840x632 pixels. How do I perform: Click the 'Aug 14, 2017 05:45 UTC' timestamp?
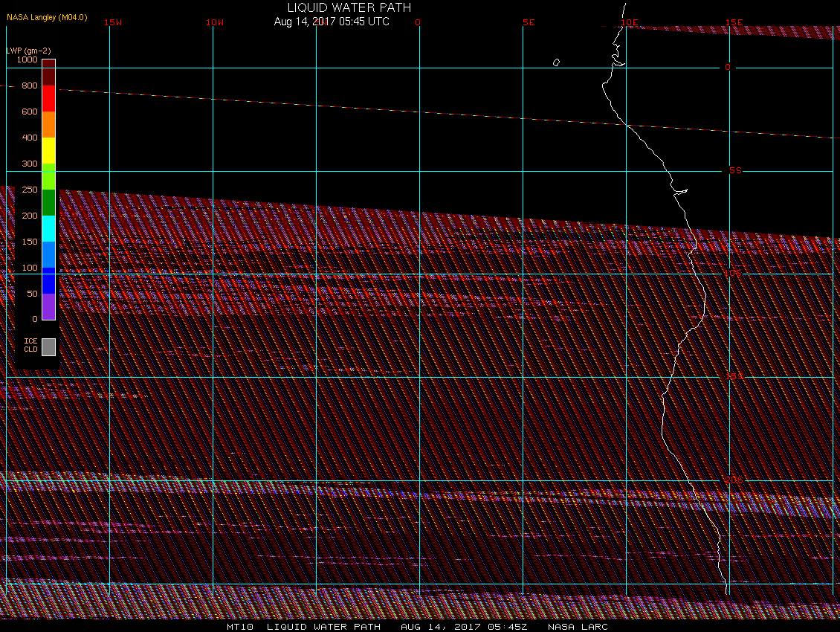point(332,22)
